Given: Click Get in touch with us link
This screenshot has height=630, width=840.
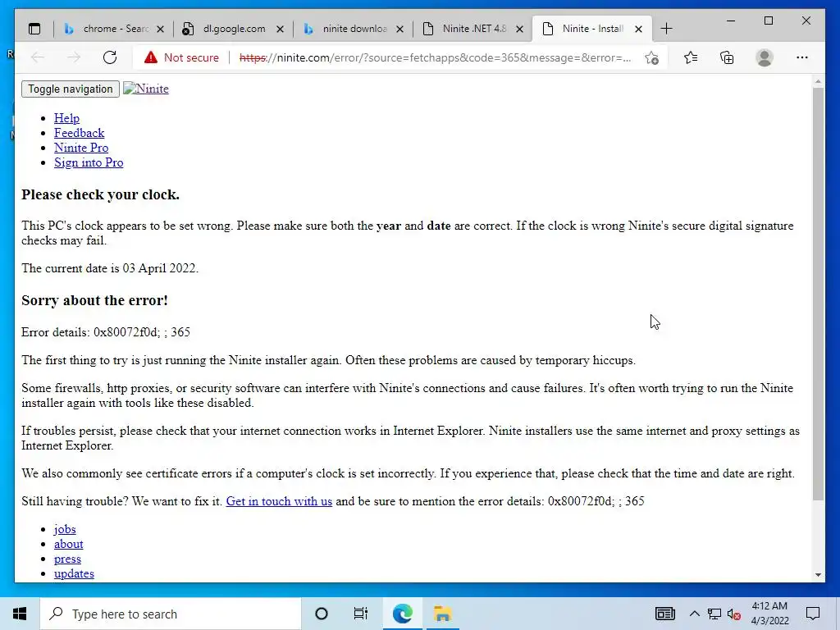Looking at the screenshot, I should (x=279, y=501).
